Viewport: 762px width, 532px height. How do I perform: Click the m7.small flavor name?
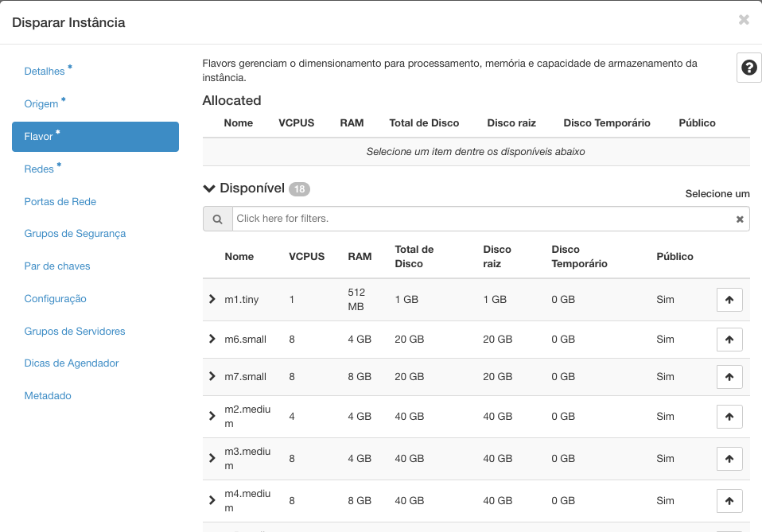246,377
